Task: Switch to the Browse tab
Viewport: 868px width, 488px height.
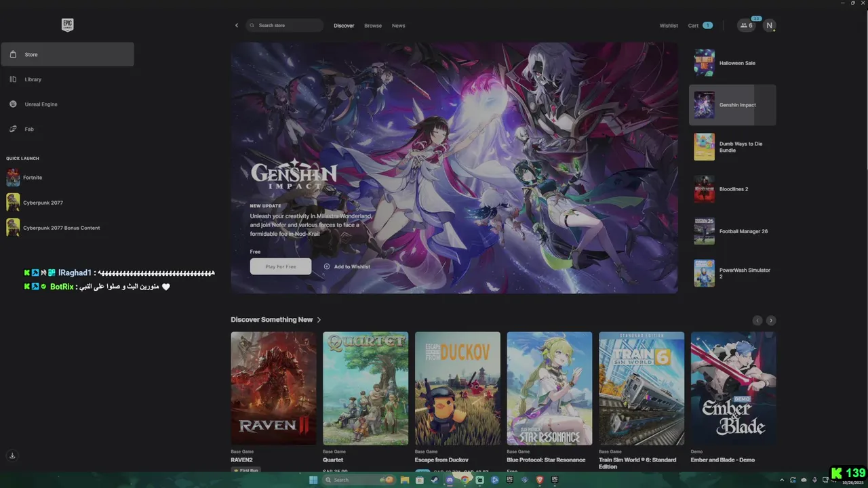Action: (x=373, y=26)
